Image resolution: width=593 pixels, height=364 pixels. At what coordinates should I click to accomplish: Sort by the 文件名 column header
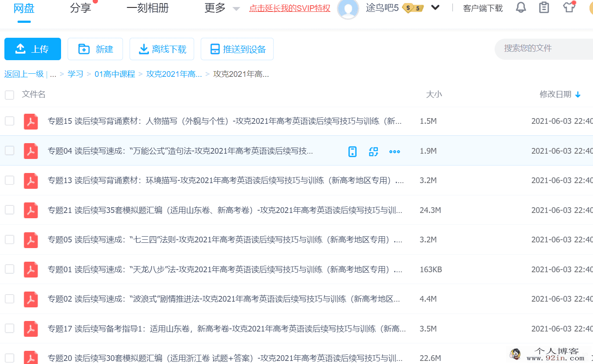pos(34,94)
